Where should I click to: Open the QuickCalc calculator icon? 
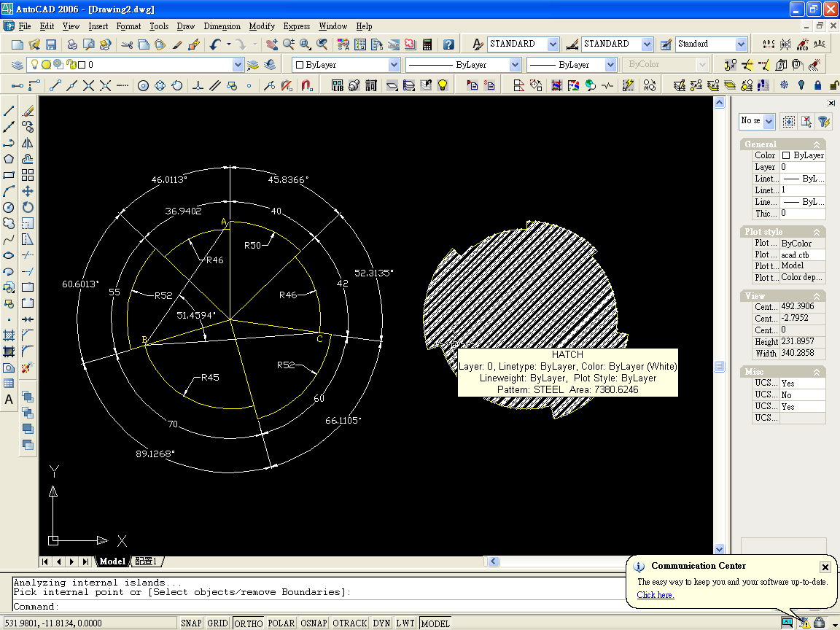427,44
